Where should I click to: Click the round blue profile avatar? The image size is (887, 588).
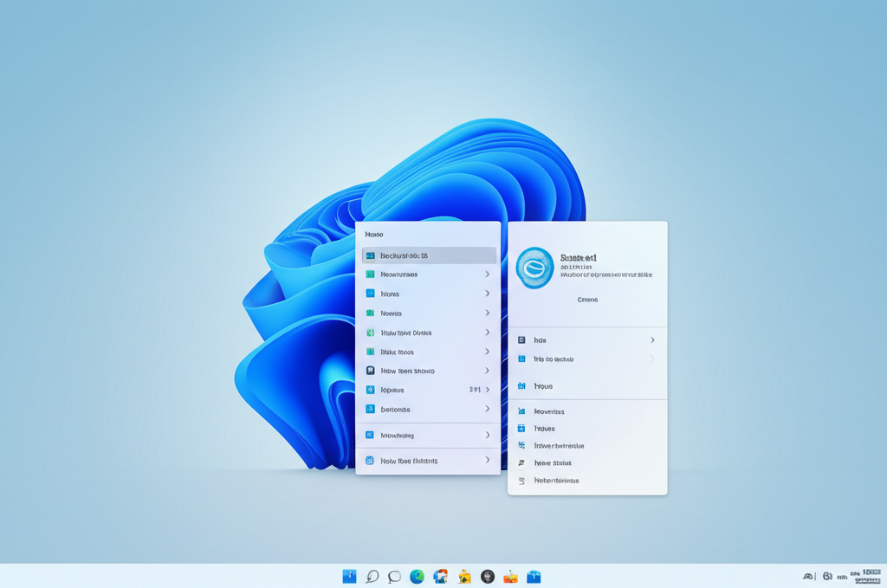(x=534, y=268)
